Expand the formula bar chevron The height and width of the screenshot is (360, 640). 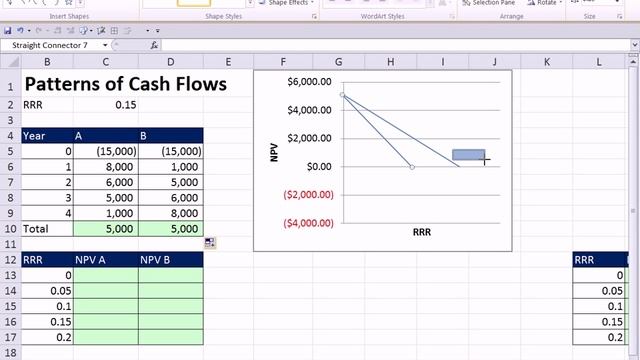coord(635,45)
